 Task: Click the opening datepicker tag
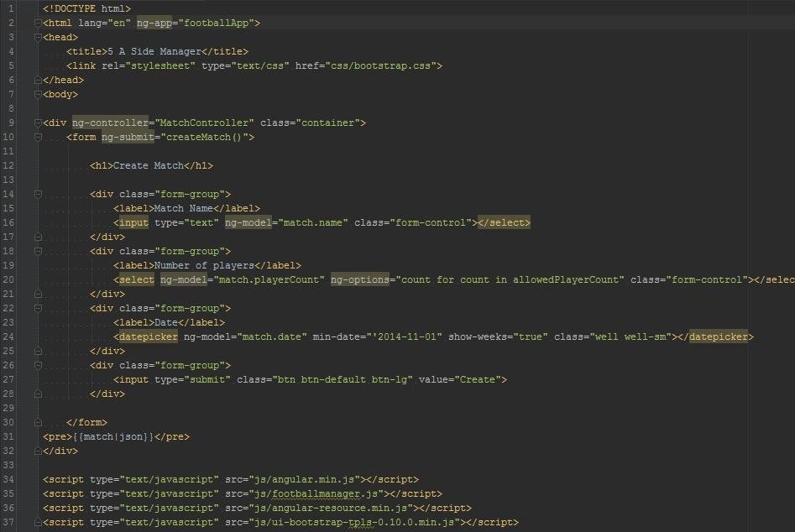coord(149,336)
